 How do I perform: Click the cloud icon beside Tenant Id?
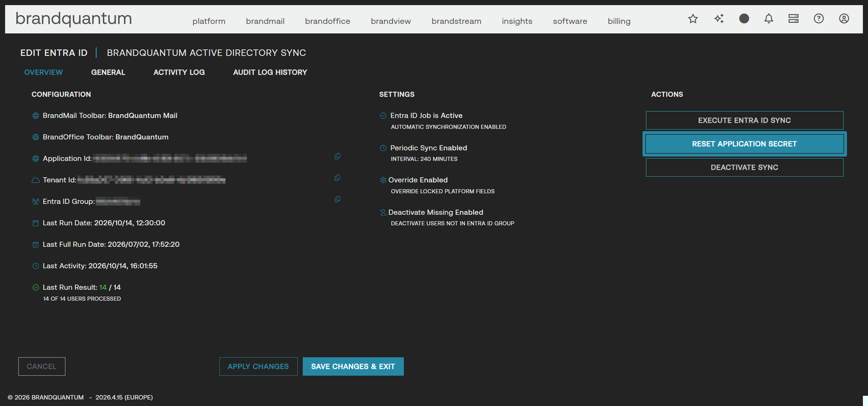click(x=35, y=180)
